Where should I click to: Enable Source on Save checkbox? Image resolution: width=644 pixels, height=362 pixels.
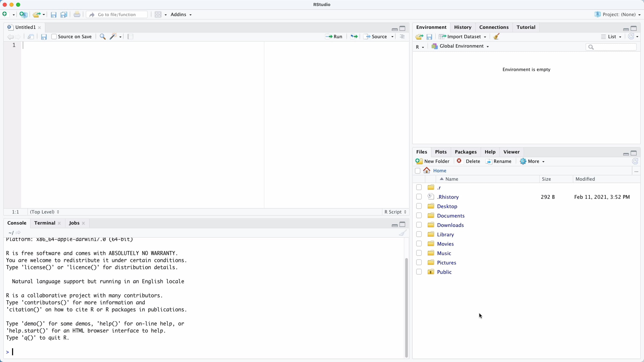[54, 36]
